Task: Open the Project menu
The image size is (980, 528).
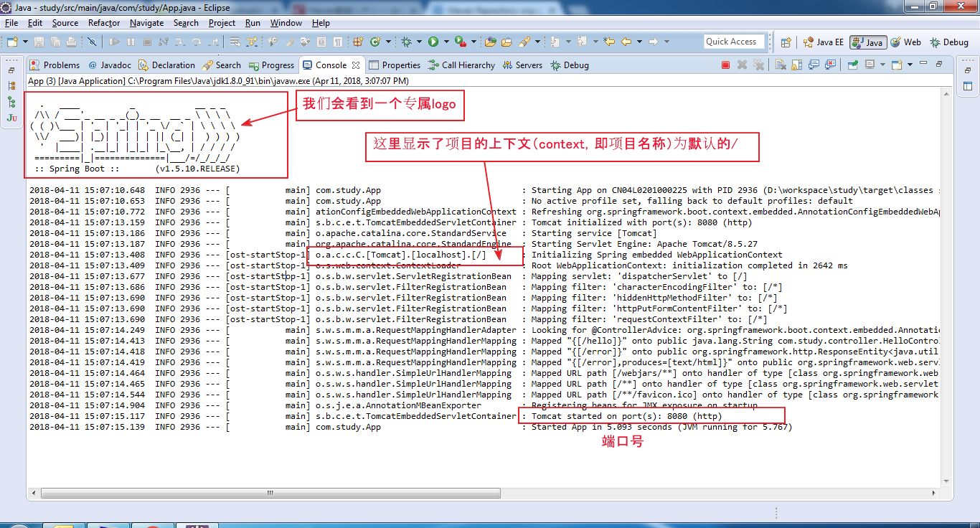Action: click(222, 22)
